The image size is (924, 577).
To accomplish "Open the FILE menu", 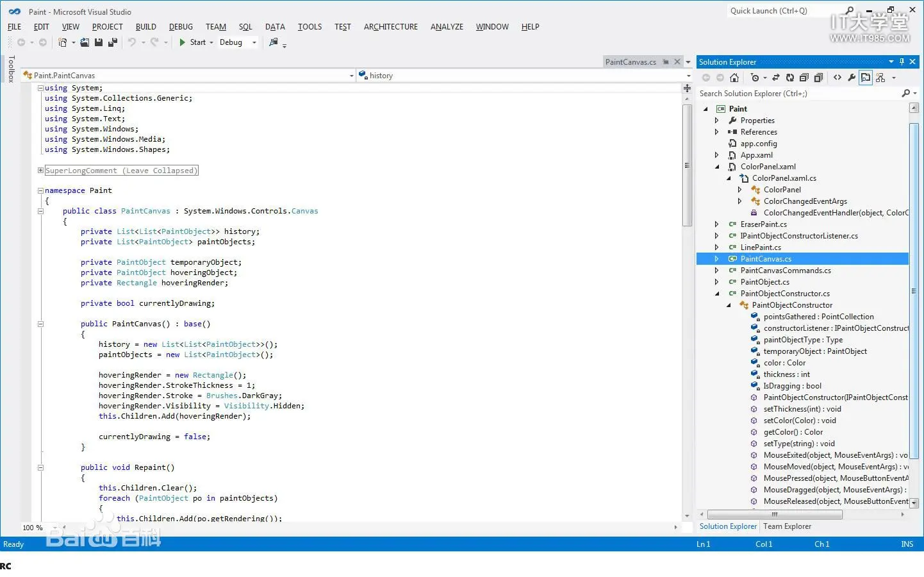I will (x=14, y=27).
